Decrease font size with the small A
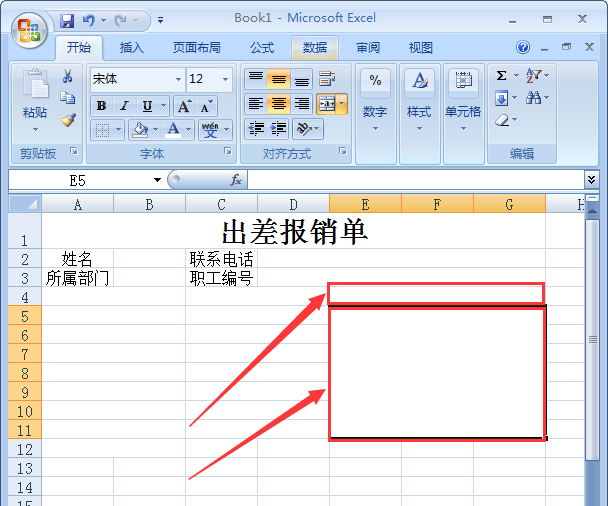 206,106
